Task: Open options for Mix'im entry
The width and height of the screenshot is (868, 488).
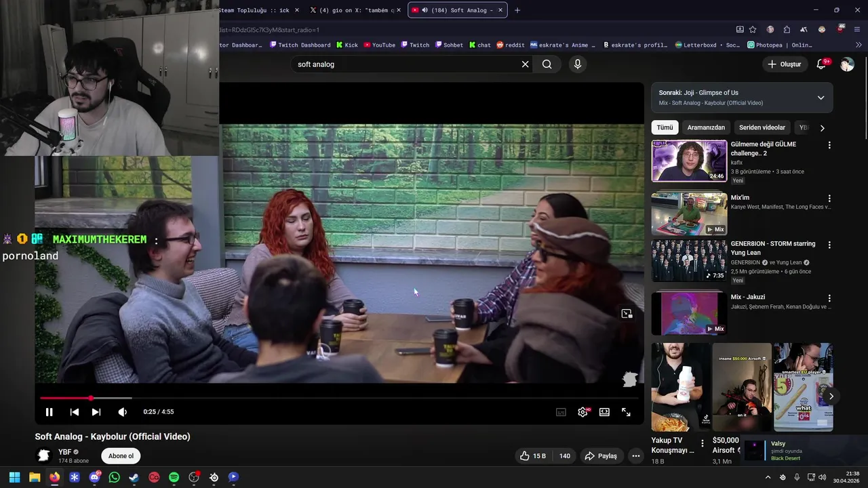Action: [829, 199]
